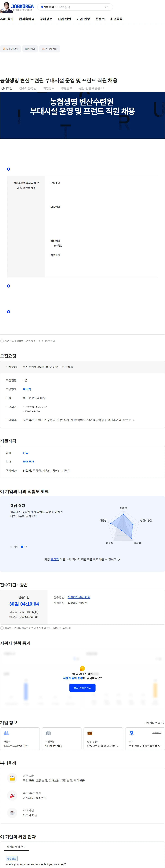Click the 사내시설 coffee icon
Viewport: 165px width, 868px height.
(x=12, y=813)
